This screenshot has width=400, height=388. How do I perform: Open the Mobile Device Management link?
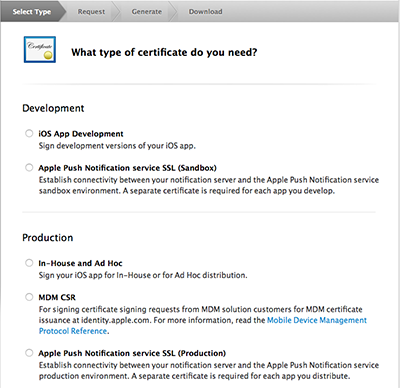point(317,320)
